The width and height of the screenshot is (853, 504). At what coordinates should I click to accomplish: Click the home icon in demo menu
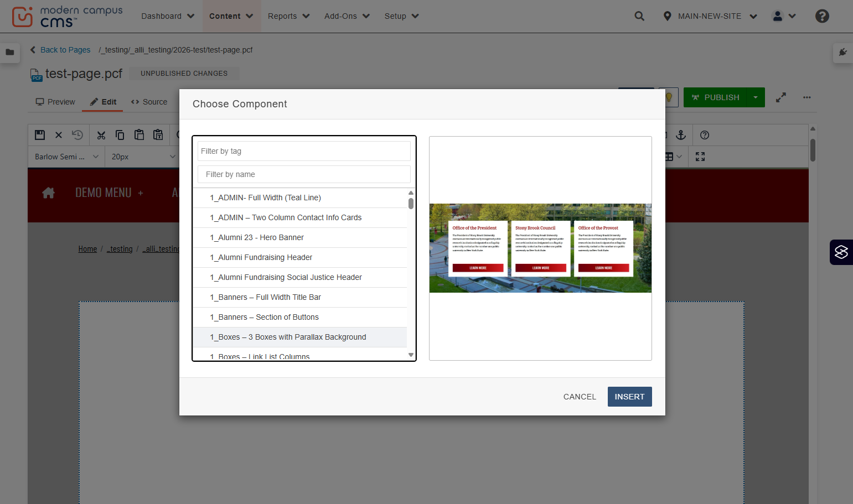49,193
